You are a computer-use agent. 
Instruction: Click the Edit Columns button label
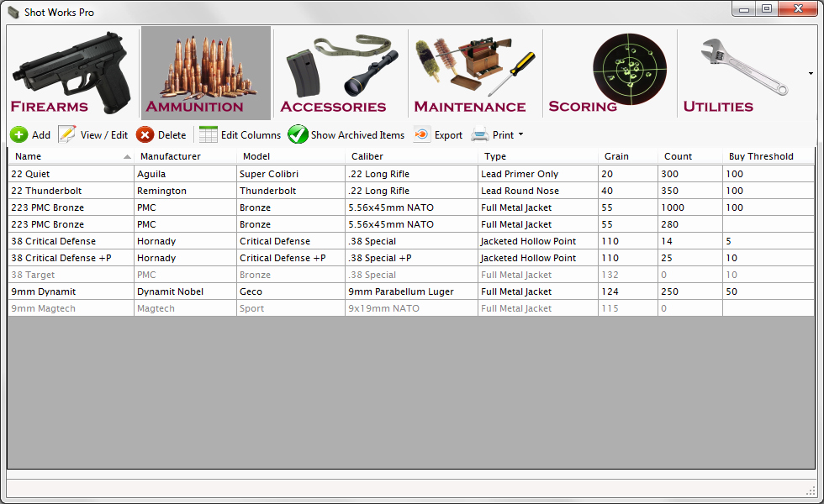(x=251, y=135)
